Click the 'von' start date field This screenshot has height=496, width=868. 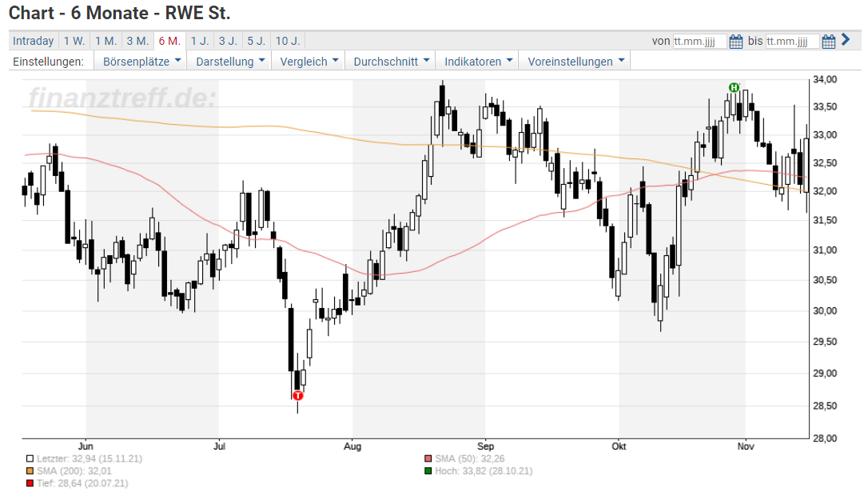[699, 41]
